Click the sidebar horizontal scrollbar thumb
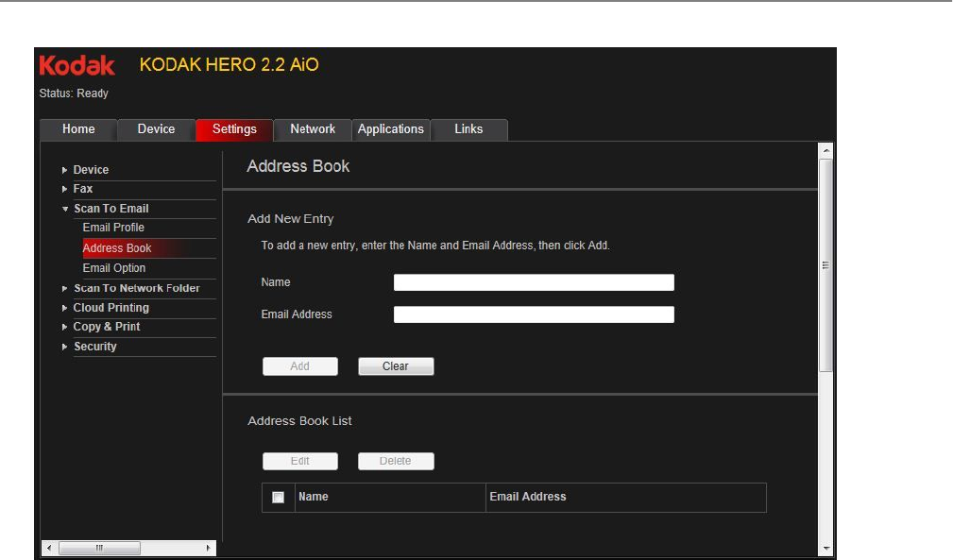This screenshot has width=953, height=560. pyautogui.click(x=99, y=548)
